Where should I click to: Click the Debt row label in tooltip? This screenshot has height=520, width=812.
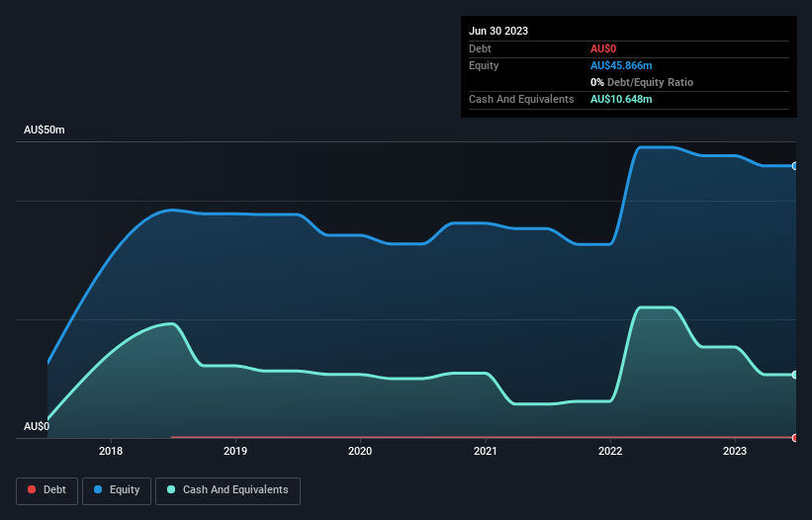click(480, 48)
